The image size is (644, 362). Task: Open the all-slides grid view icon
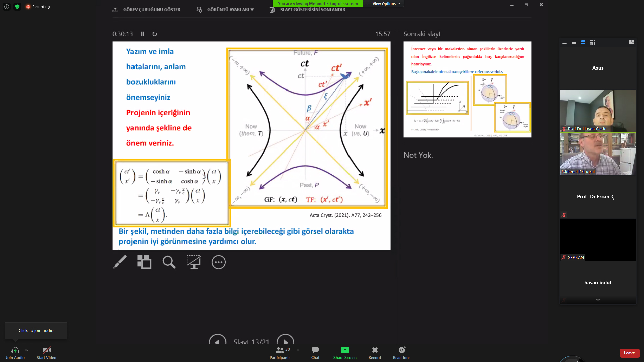(144, 262)
